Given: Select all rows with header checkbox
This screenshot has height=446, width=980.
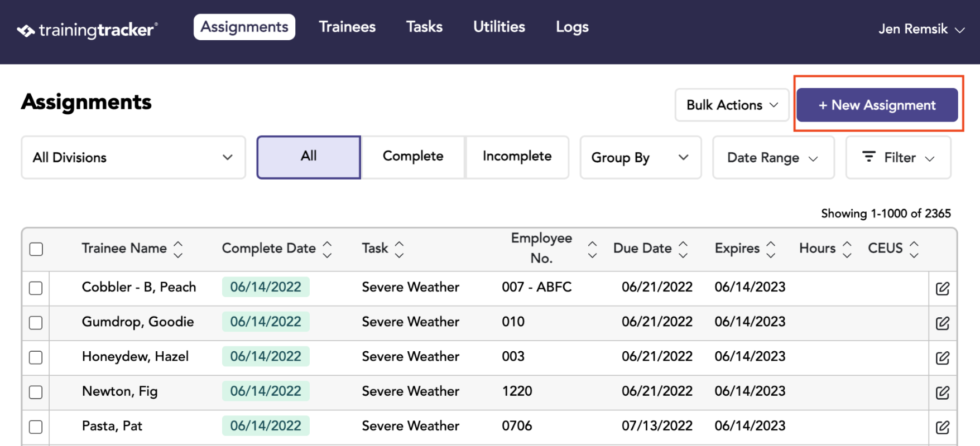Looking at the screenshot, I should 36,249.
